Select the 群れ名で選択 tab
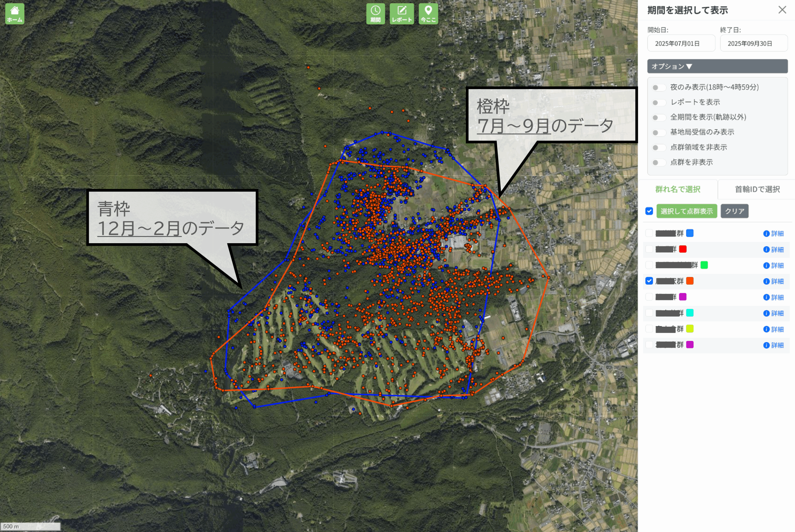This screenshot has width=795, height=532. 678,189
